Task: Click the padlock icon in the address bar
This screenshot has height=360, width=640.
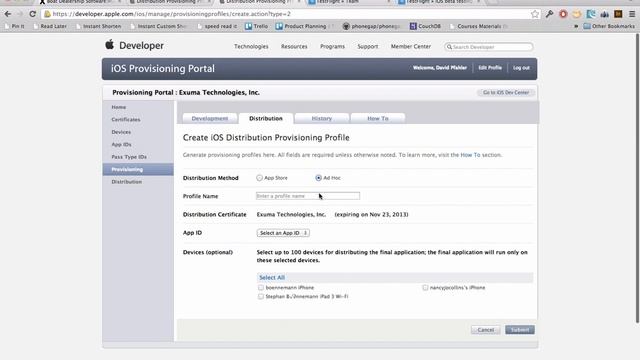Action: (47, 14)
